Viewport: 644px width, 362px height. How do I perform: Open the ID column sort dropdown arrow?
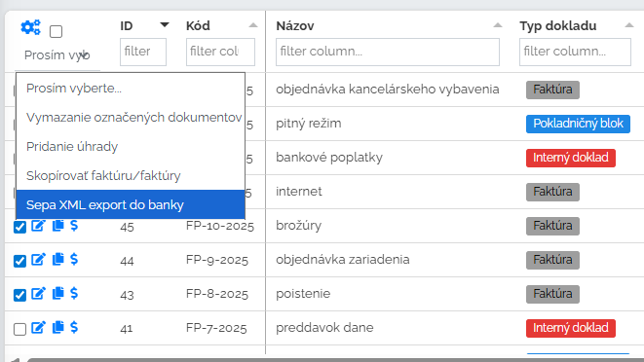click(165, 25)
